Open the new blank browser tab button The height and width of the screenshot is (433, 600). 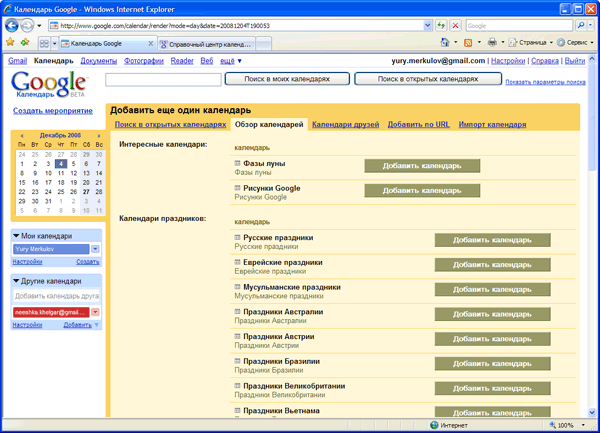point(264,44)
